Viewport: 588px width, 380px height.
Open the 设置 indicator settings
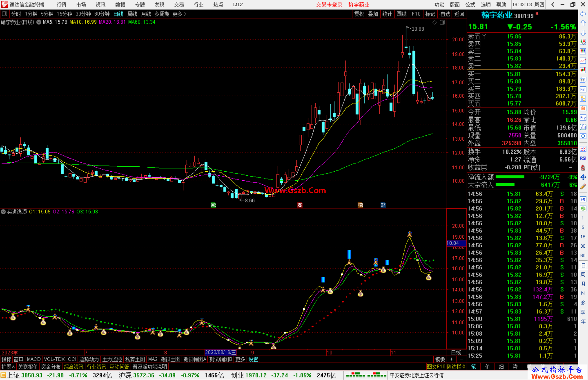pyautogui.click(x=253, y=359)
